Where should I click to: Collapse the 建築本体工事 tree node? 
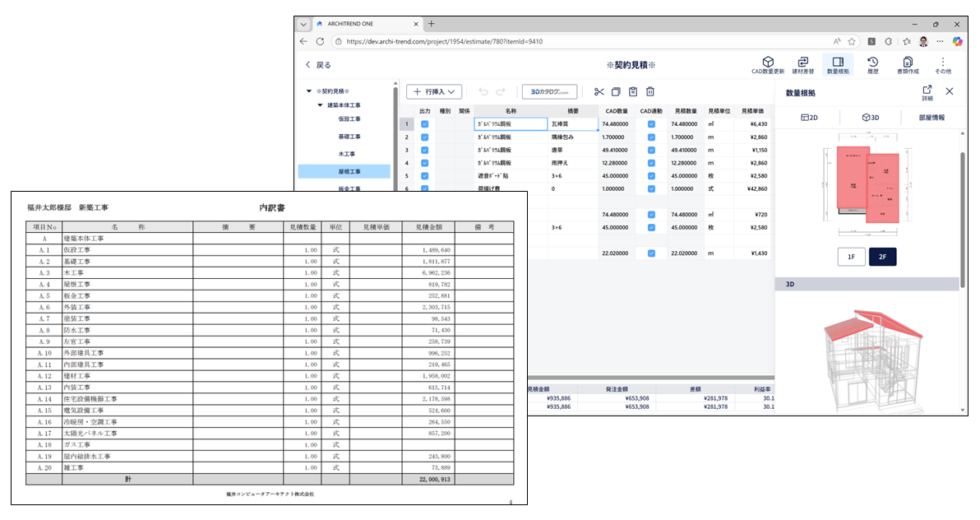click(320, 105)
